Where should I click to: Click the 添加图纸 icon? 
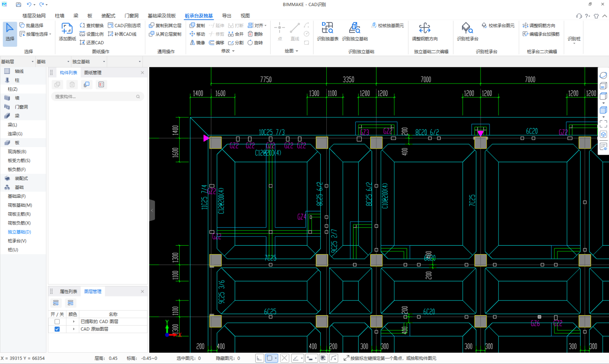click(67, 29)
